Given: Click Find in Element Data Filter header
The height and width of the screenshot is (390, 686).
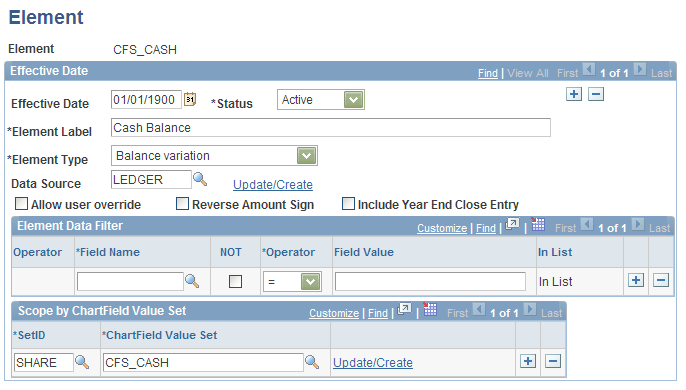Looking at the screenshot, I should coord(486,228).
